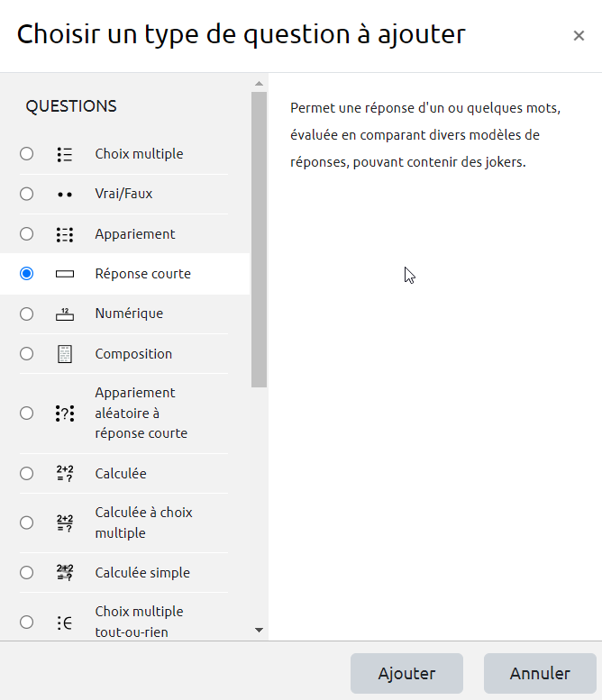Choose Calculée à choix multiple label
Screen dimensions: 602x700
[x=143, y=523]
